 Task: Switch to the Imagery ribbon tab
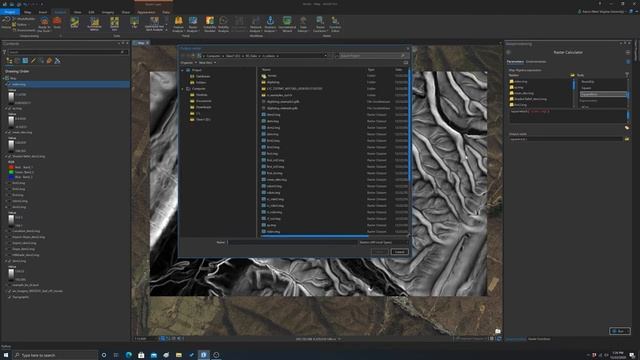108,12
